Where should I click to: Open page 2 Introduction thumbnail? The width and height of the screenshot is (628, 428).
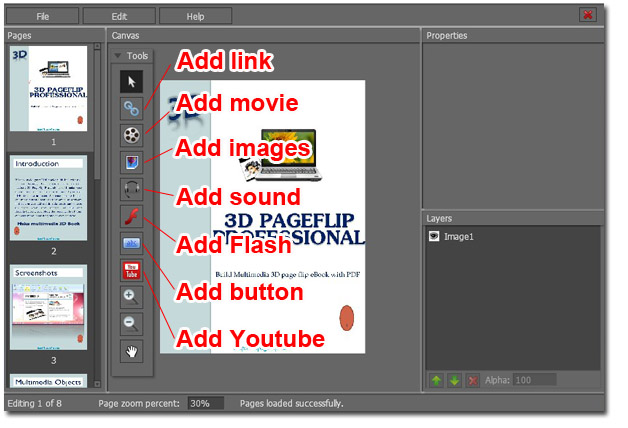pyautogui.click(x=48, y=198)
